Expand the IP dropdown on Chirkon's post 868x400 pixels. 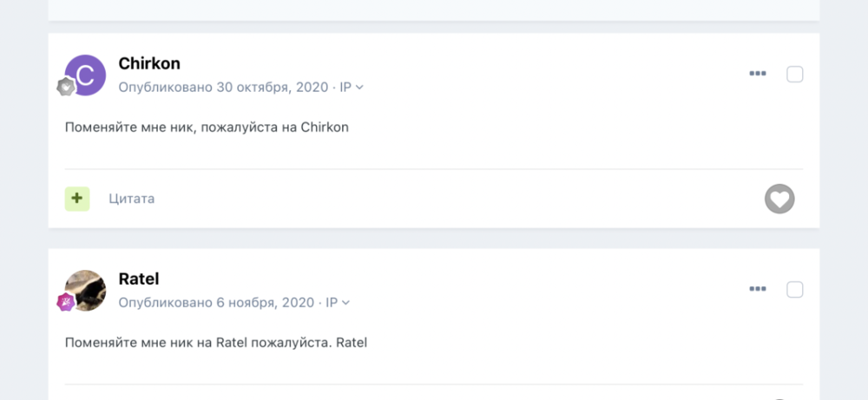click(x=351, y=87)
